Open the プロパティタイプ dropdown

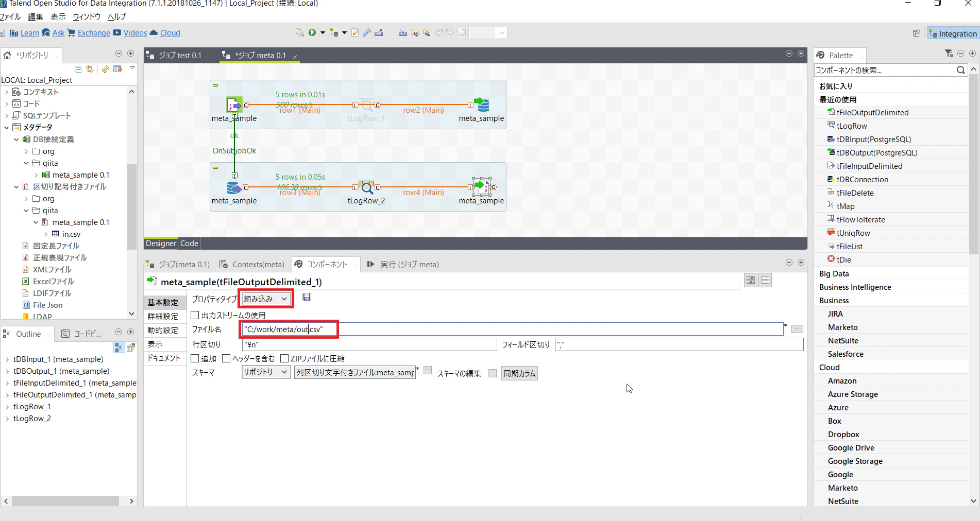pos(266,299)
